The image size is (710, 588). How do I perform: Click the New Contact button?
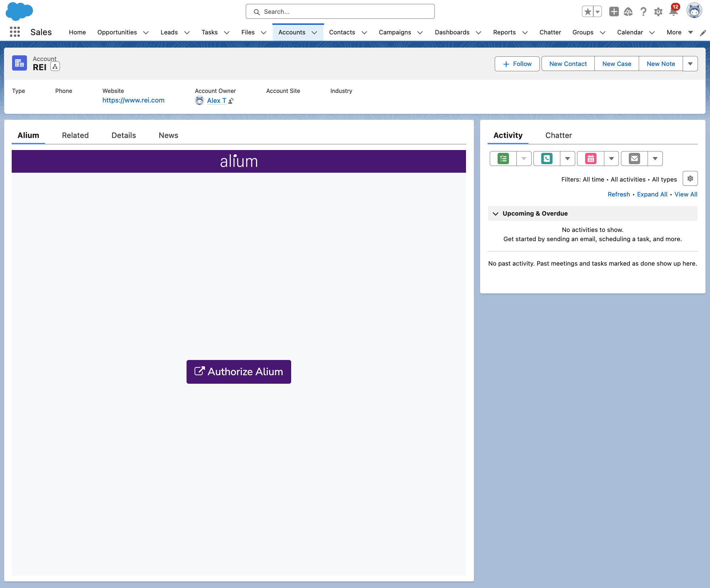(568, 64)
